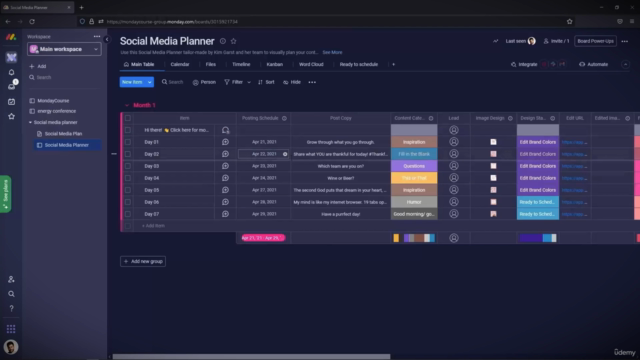Click the board search field
This screenshot has width=640, height=360.
[173, 82]
